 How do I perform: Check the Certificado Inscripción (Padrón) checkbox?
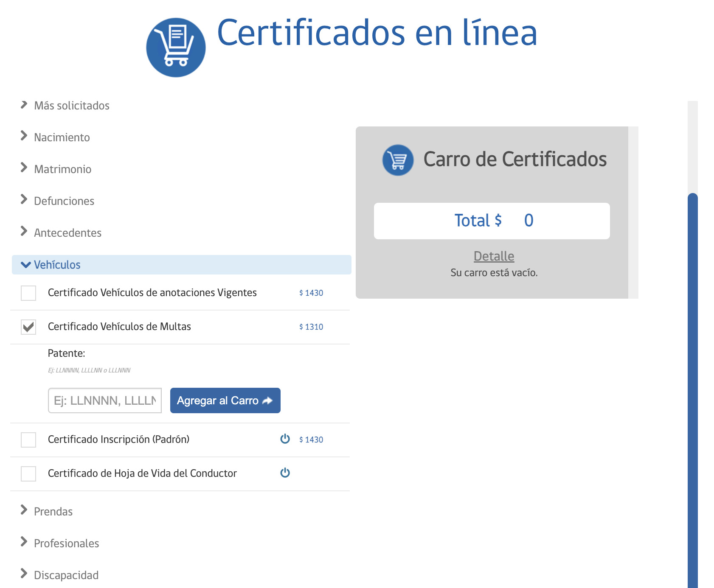(x=28, y=440)
